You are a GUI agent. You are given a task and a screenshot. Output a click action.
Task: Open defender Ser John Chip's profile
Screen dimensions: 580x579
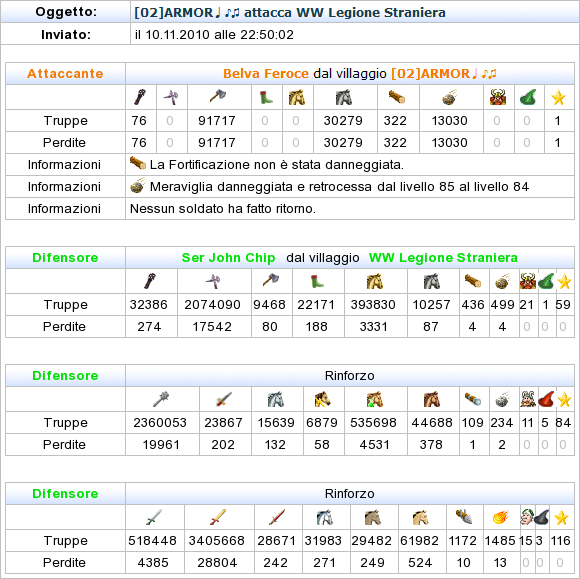pyautogui.click(x=228, y=257)
